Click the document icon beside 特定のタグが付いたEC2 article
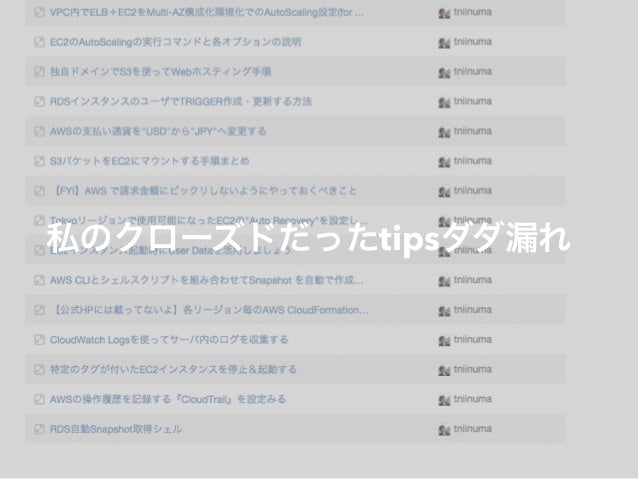The width and height of the screenshot is (638, 479). point(39,370)
